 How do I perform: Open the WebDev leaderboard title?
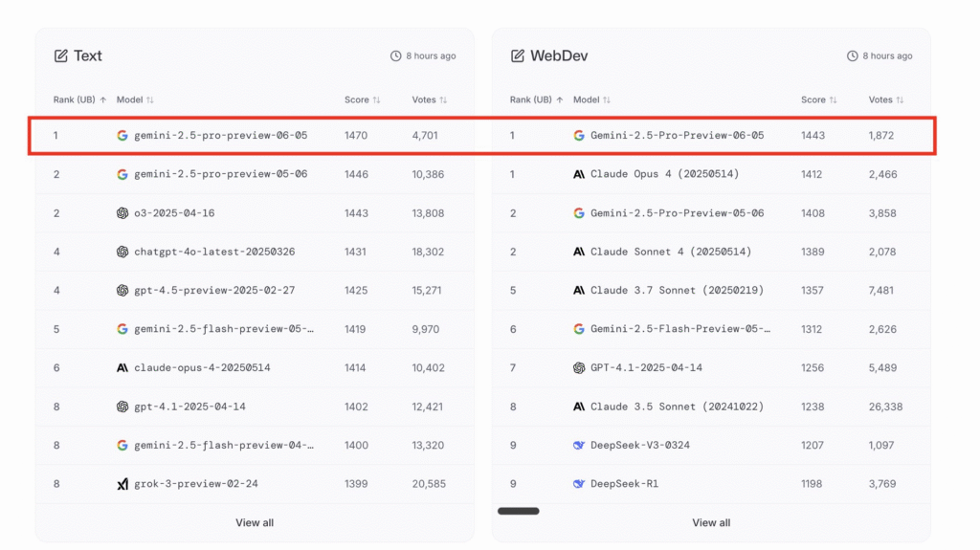559,55
